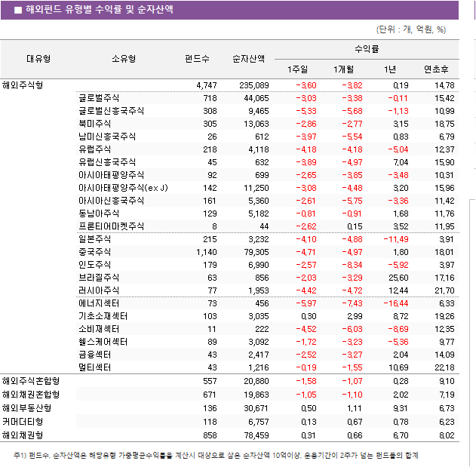Viewport: 476px width, 467px height.
Task: Select the 남미신흥국주식 row label
Action: click(107, 137)
